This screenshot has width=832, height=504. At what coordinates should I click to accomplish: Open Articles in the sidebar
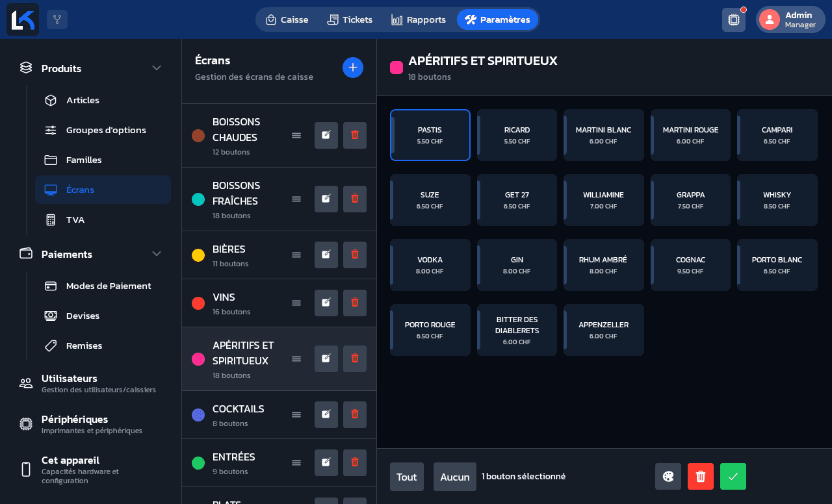[x=103, y=100]
